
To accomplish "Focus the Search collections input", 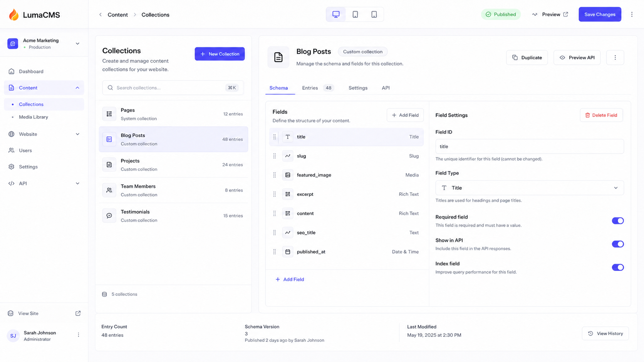I will click(x=173, y=88).
